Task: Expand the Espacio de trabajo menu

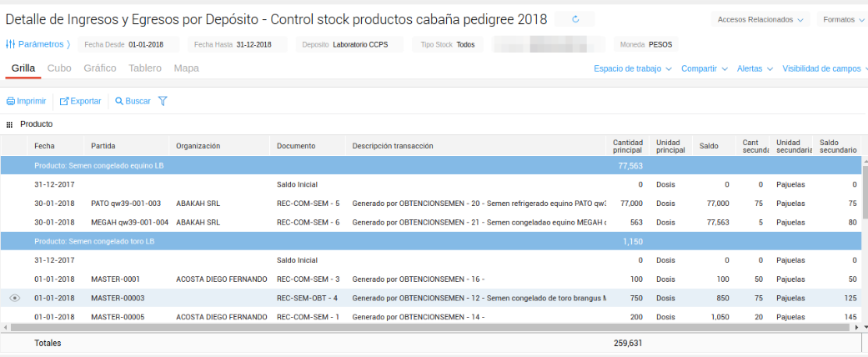Action: (x=632, y=68)
